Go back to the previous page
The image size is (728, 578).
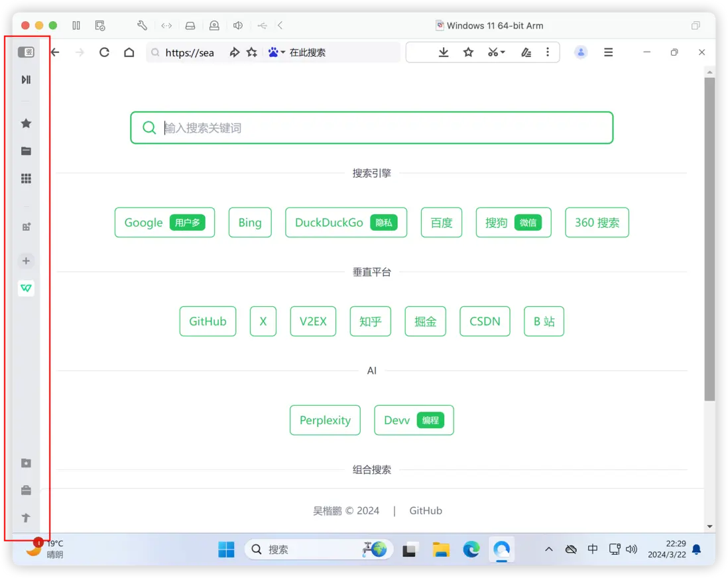pos(55,52)
